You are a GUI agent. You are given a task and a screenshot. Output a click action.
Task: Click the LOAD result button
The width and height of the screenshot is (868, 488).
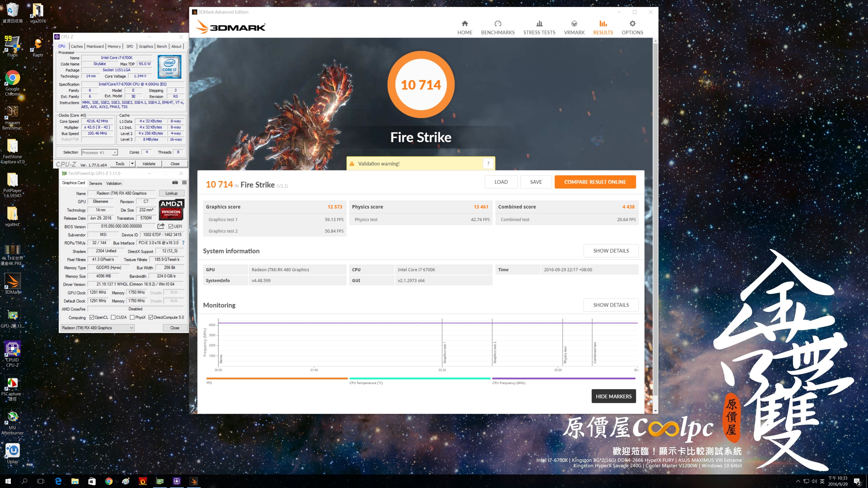click(x=501, y=182)
